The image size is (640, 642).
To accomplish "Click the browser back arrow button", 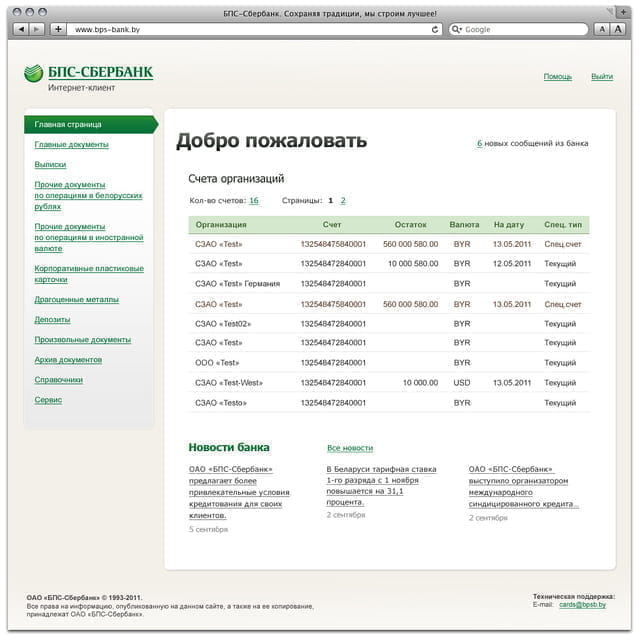I will (x=21, y=29).
